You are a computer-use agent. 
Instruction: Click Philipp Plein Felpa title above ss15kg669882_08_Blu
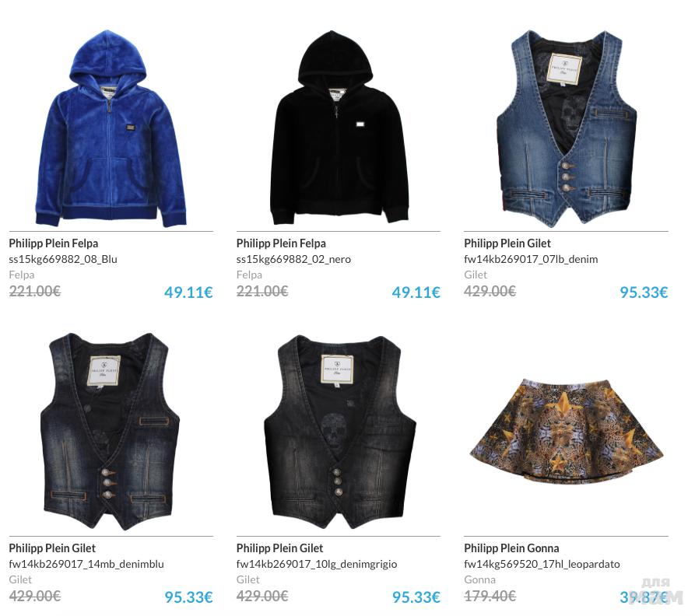[54, 243]
